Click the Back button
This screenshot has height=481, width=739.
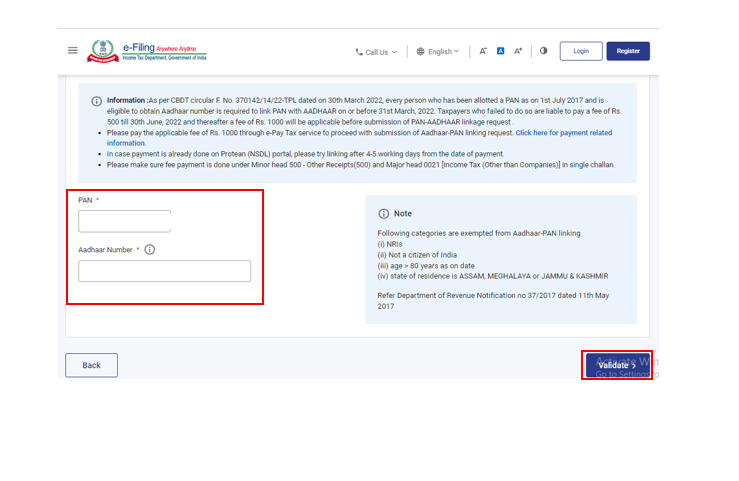91,365
